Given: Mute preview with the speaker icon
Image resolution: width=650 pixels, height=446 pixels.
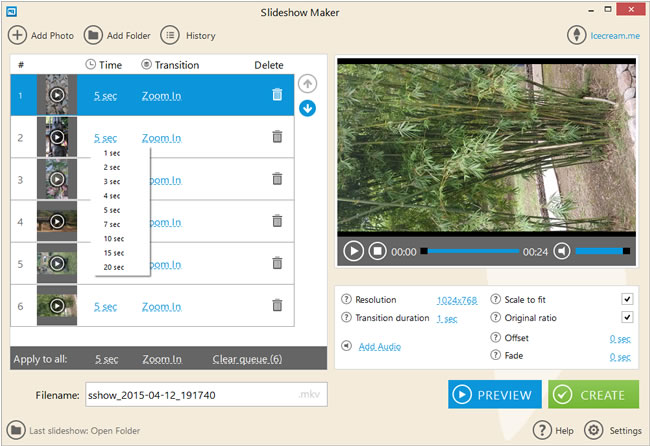Looking at the screenshot, I should [562, 251].
